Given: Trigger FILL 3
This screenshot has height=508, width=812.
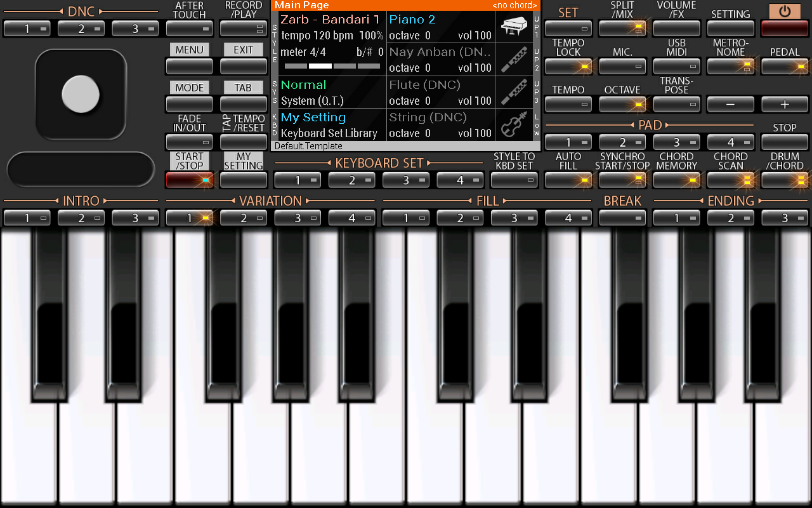Looking at the screenshot, I should point(514,218).
